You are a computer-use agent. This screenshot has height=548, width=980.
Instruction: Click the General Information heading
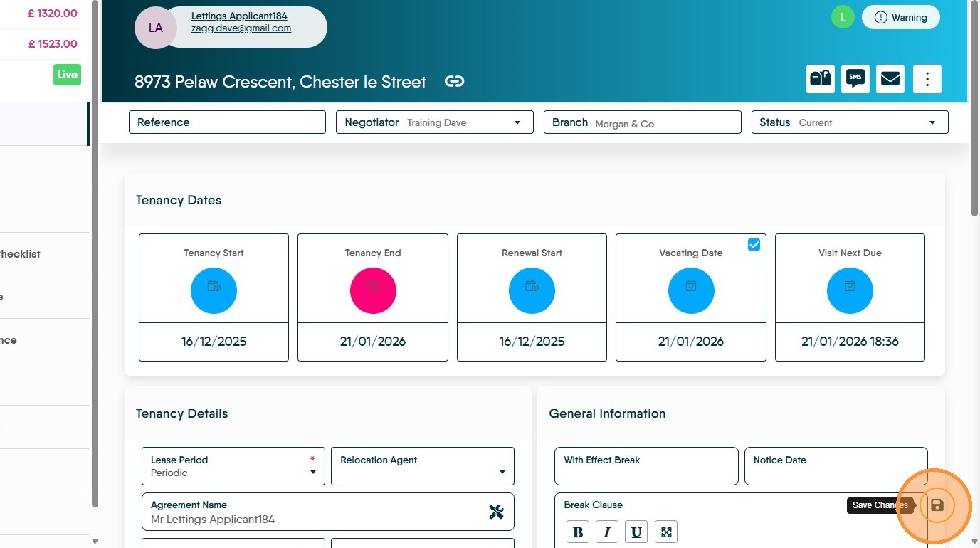pyautogui.click(x=608, y=413)
